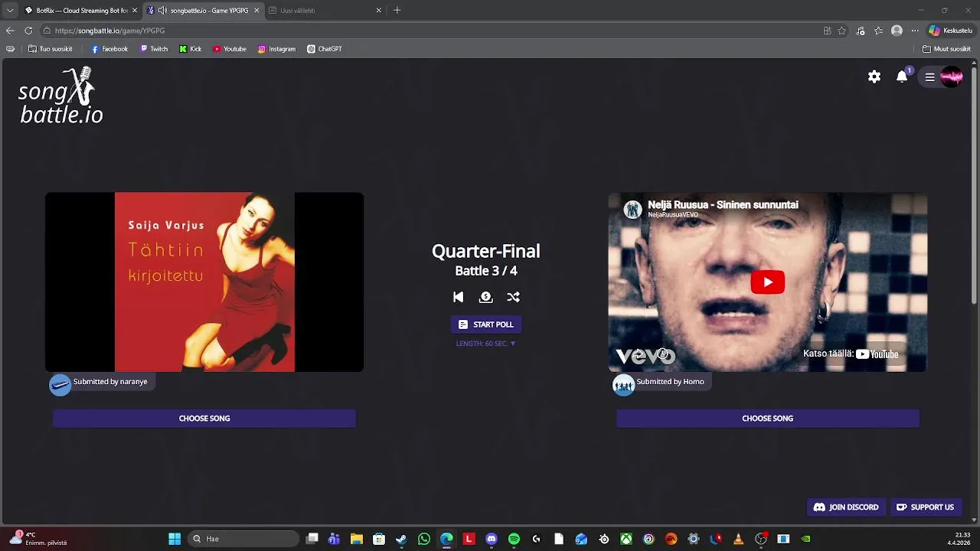Image resolution: width=980 pixels, height=551 pixels.
Task: Open Copilot Keskustelu button
Action: pos(950,31)
